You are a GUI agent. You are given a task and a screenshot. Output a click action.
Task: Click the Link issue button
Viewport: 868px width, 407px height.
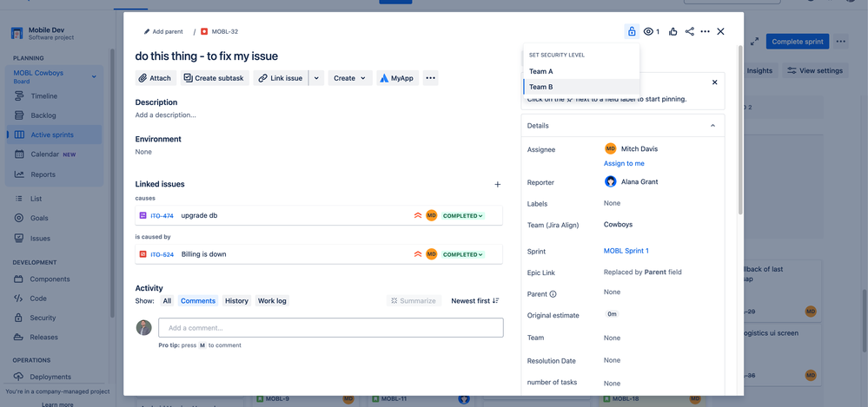click(281, 78)
